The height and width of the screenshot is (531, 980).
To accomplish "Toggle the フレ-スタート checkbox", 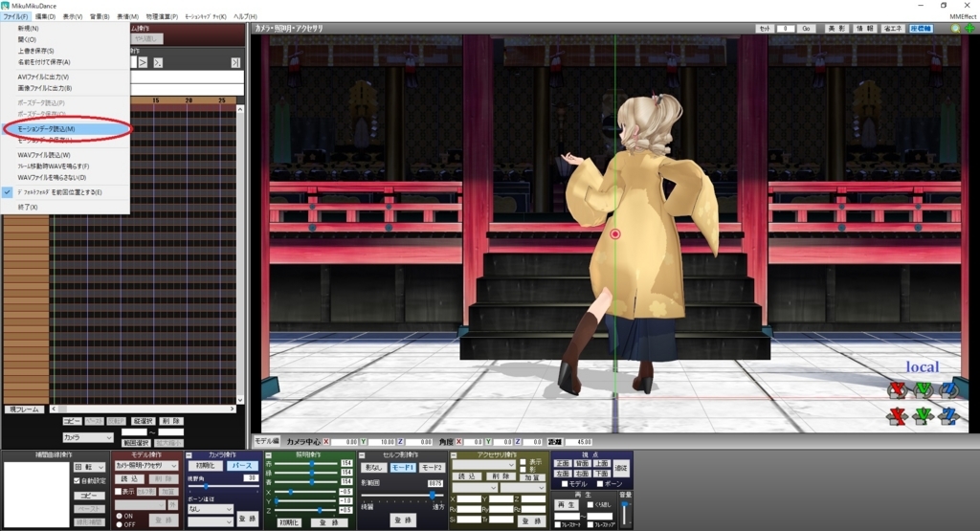I will click(x=558, y=524).
